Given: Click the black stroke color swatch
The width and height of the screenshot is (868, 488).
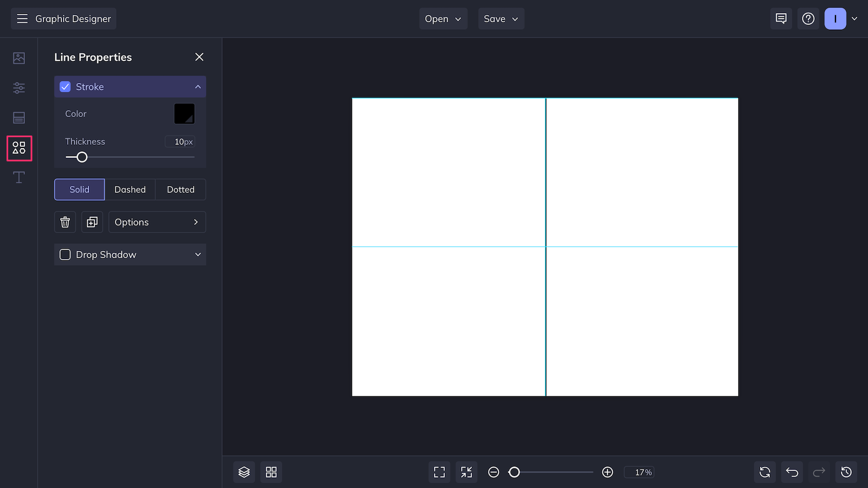Looking at the screenshot, I should coord(184,114).
